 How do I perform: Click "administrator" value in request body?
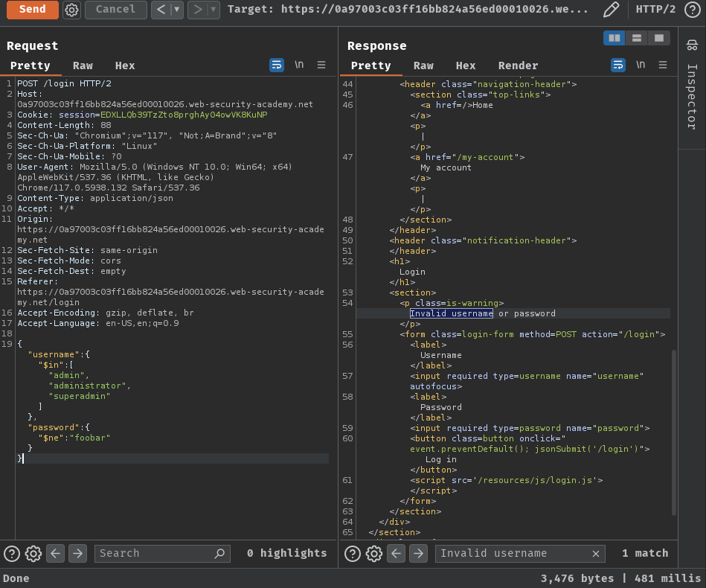pyautogui.click(x=87, y=386)
